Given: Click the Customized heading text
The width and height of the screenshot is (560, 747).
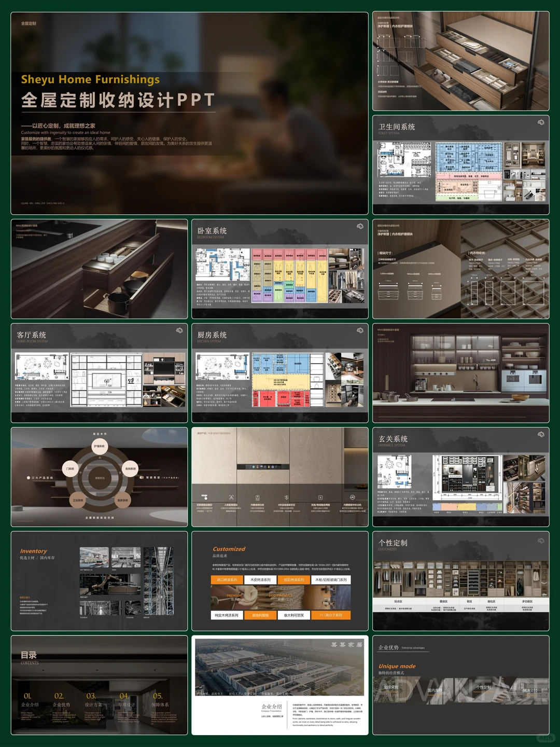Looking at the screenshot, I should [x=229, y=549].
